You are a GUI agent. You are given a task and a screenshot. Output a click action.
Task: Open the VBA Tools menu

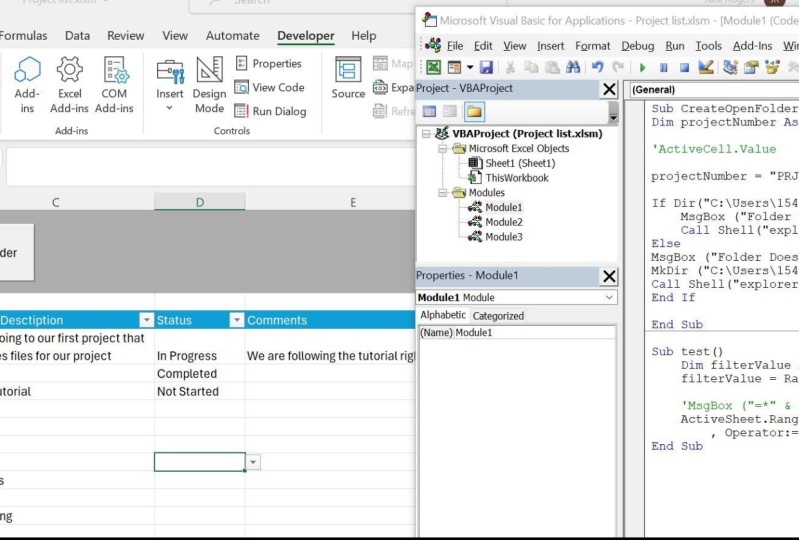click(x=708, y=46)
